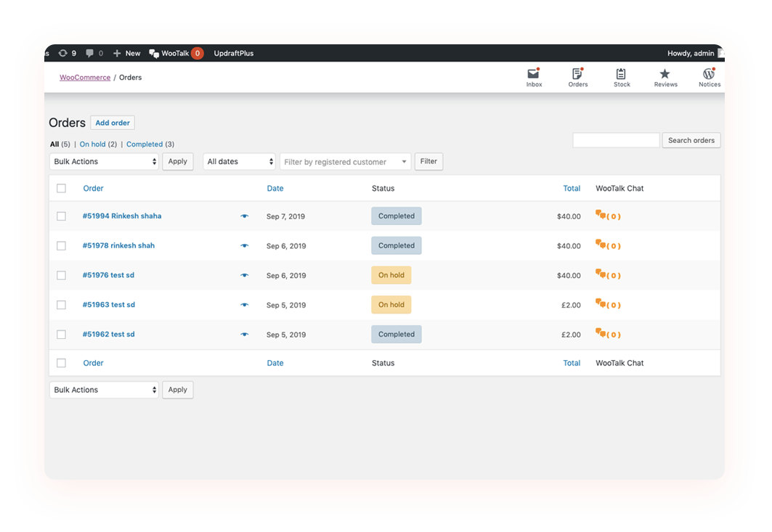Click the New plus icon in admin bar
This screenshot has height=532, width=772.
pyautogui.click(x=117, y=53)
